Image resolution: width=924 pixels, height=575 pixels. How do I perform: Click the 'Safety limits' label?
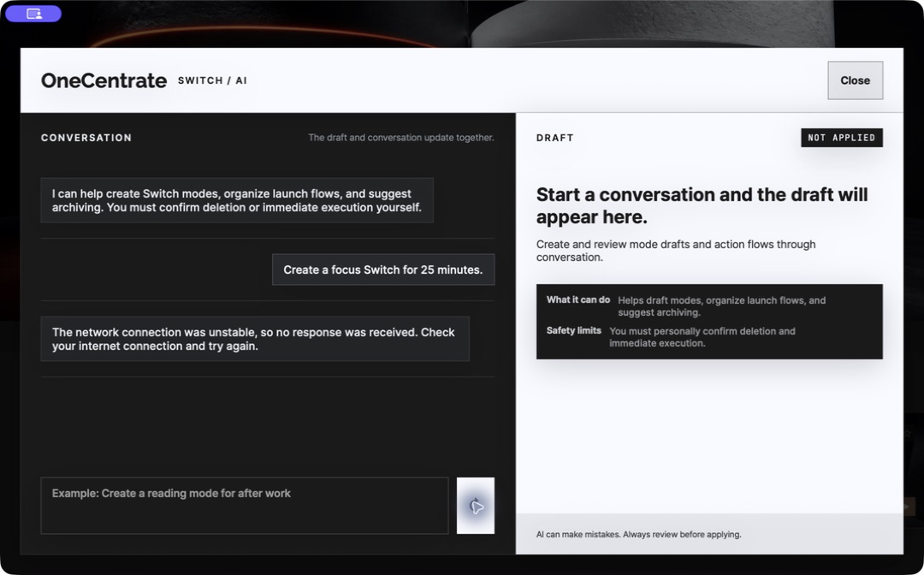[573, 330]
